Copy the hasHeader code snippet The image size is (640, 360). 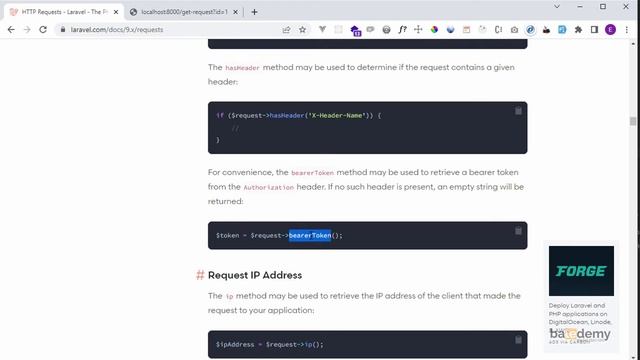[x=518, y=111]
